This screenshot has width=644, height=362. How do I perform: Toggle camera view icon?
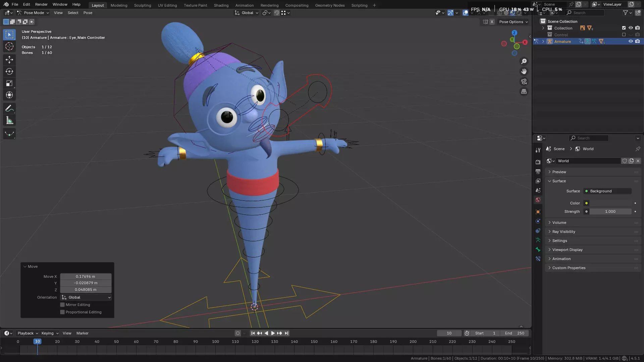[x=524, y=81]
